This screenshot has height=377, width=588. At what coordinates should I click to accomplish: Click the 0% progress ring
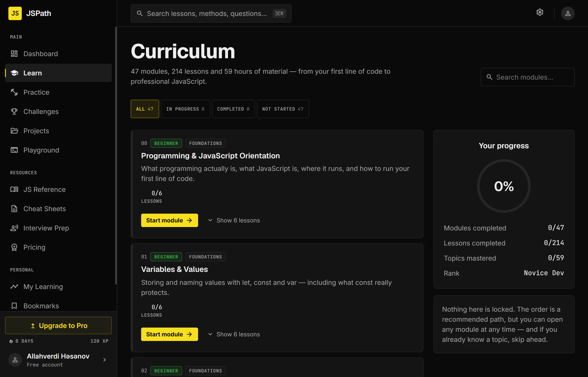pos(504,186)
